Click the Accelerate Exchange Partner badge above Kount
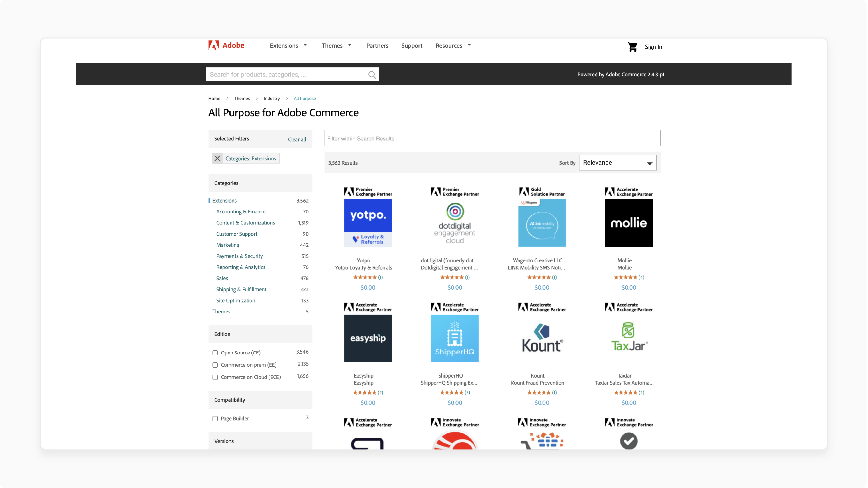868x488 pixels. (x=542, y=307)
